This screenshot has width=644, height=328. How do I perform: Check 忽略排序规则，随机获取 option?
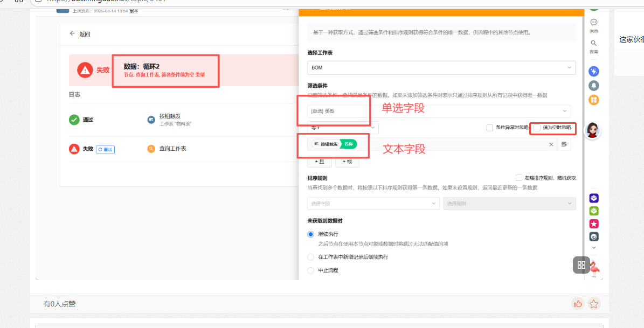tap(518, 178)
